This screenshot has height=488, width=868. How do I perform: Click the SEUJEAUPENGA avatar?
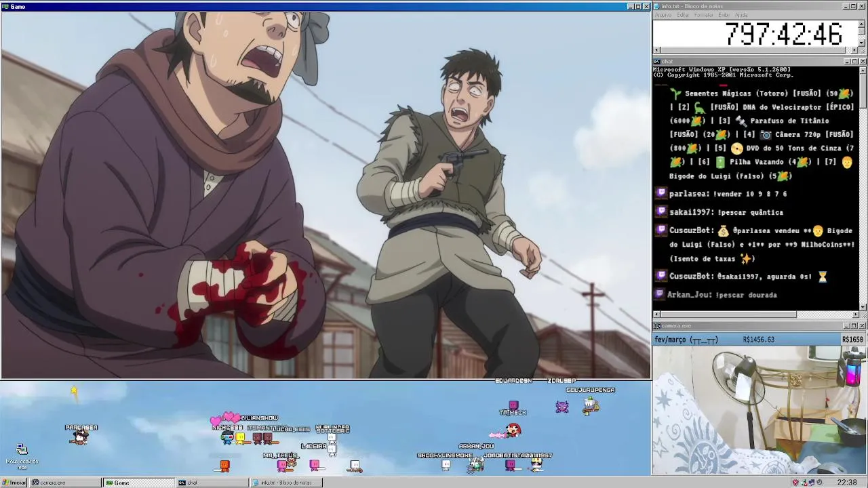tap(591, 405)
